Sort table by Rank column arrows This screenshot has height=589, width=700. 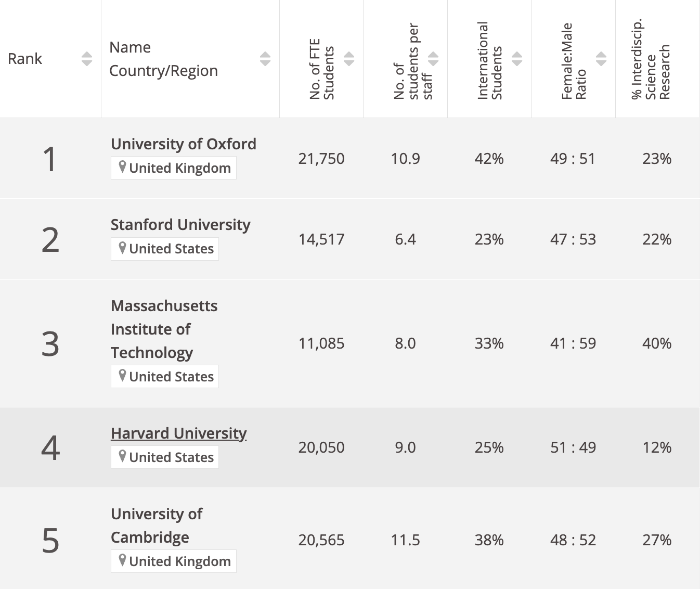click(87, 59)
